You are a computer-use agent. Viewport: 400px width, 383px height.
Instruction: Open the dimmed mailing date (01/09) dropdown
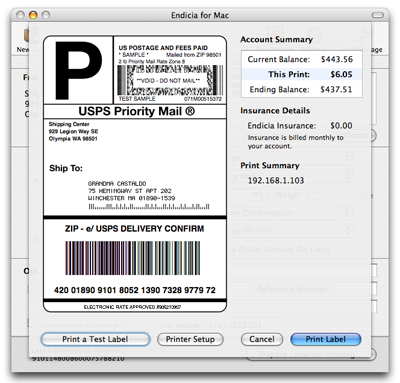[291, 231]
